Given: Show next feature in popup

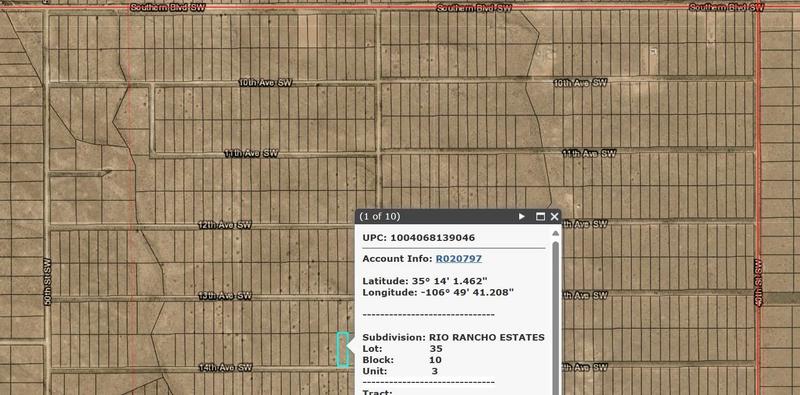Looking at the screenshot, I should [521, 216].
